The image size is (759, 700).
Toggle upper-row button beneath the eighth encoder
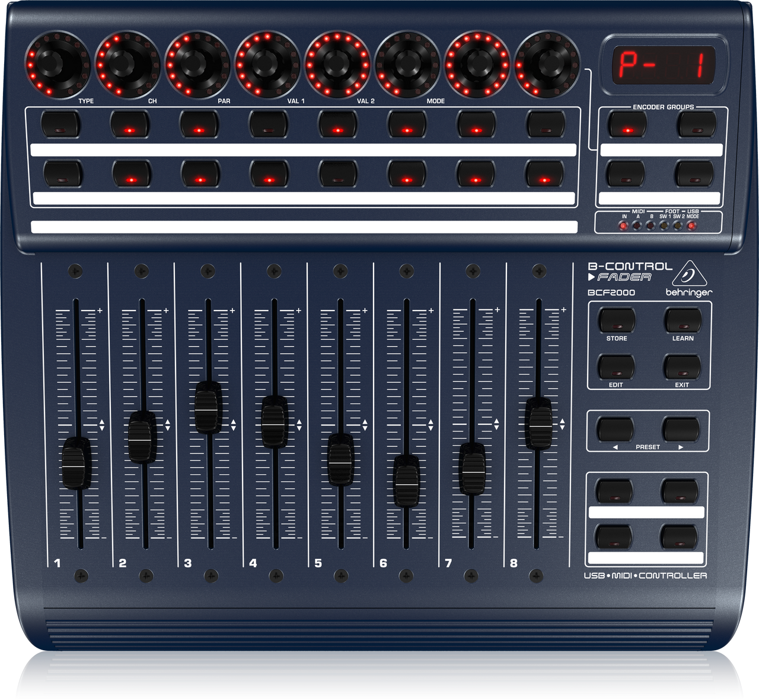[x=546, y=125]
